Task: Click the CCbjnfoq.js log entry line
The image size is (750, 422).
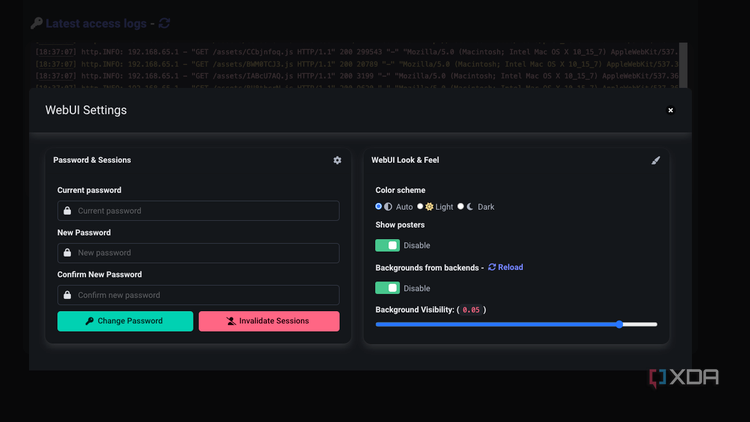Action: coord(357,52)
